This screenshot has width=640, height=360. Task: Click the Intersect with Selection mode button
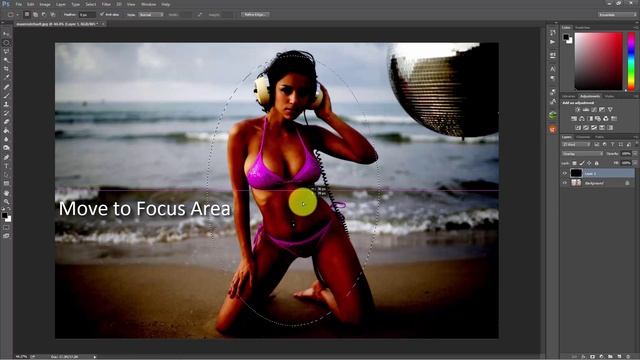[53, 14]
